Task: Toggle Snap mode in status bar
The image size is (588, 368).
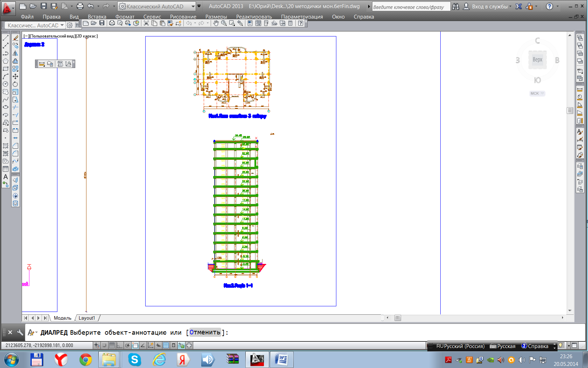Action: [x=104, y=346]
